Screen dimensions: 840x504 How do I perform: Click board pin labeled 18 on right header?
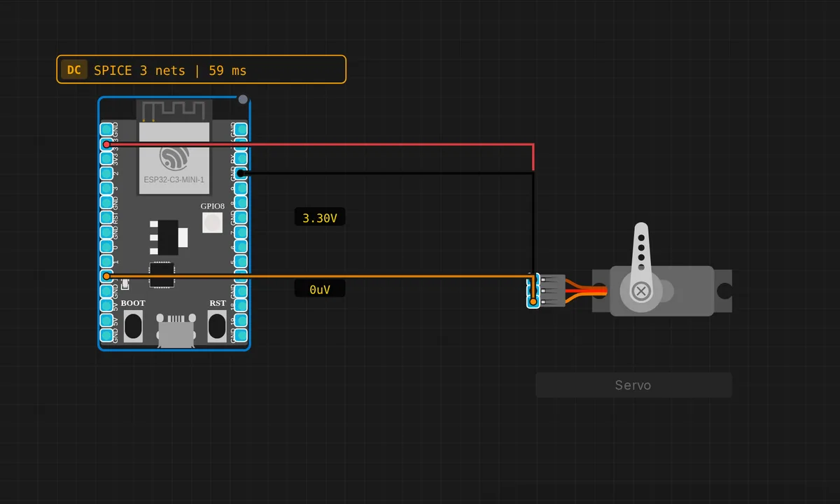tap(240, 305)
